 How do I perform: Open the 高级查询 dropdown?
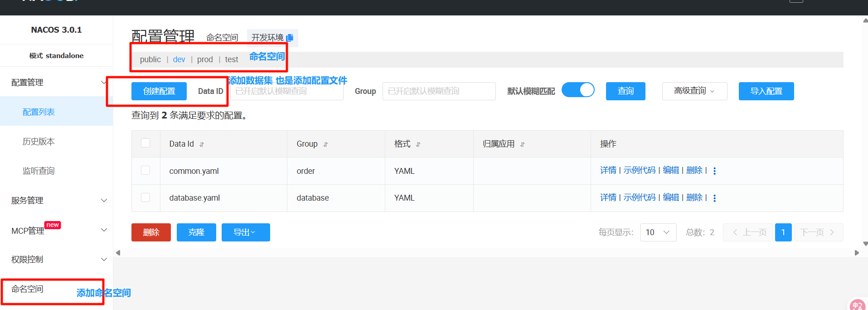click(x=694, y=91)
